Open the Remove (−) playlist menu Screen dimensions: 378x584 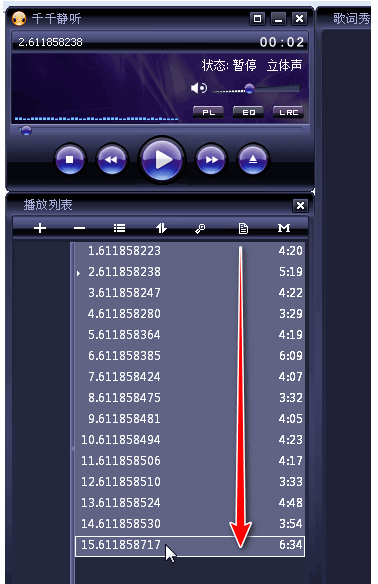[79, 228]
